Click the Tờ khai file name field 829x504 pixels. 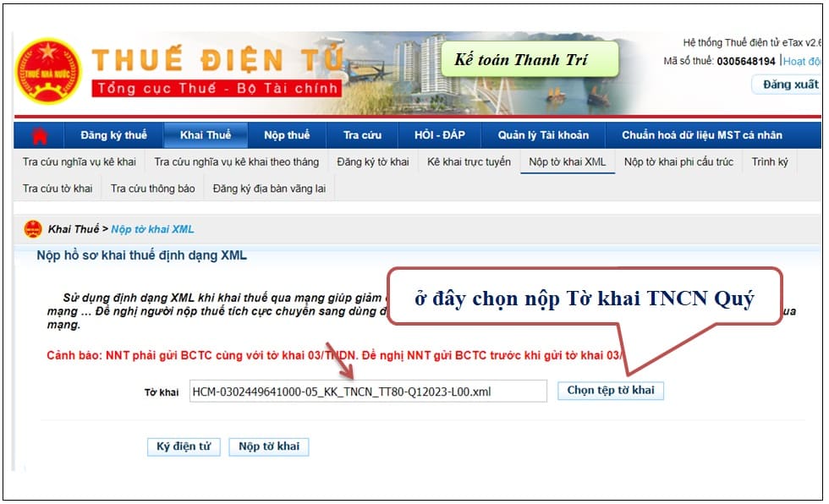pos(368,392)
